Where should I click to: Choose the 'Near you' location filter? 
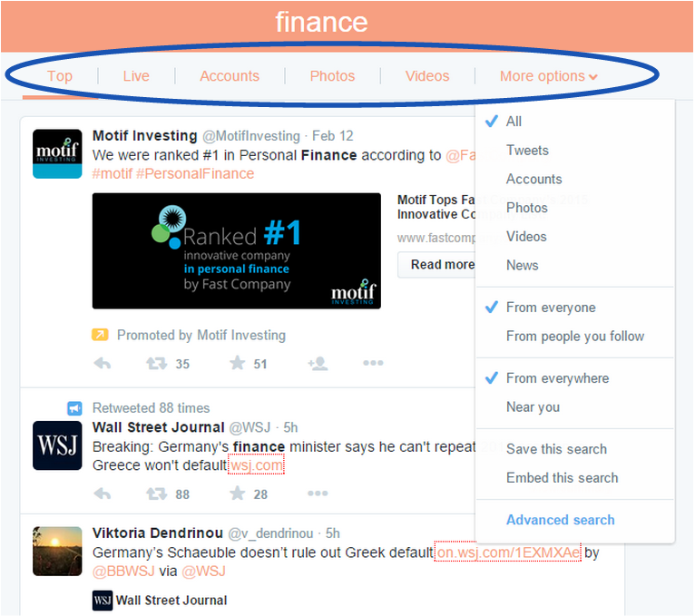[533, 407]
